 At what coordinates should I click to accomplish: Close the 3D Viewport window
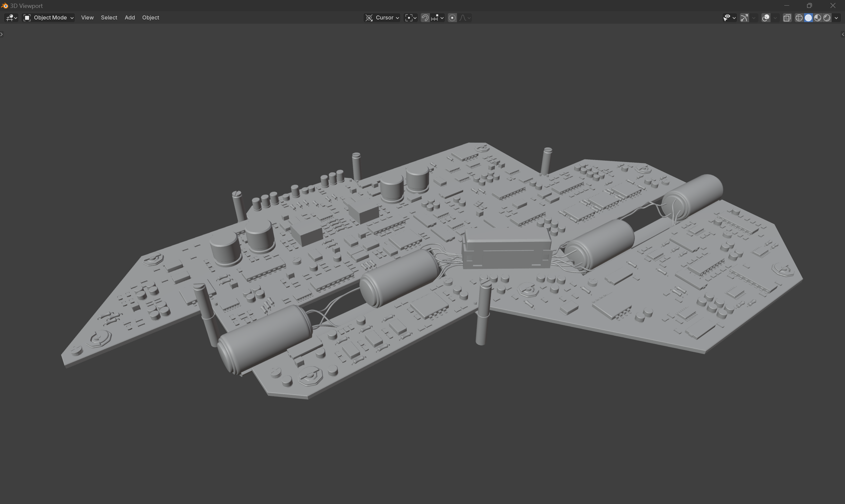833,5
